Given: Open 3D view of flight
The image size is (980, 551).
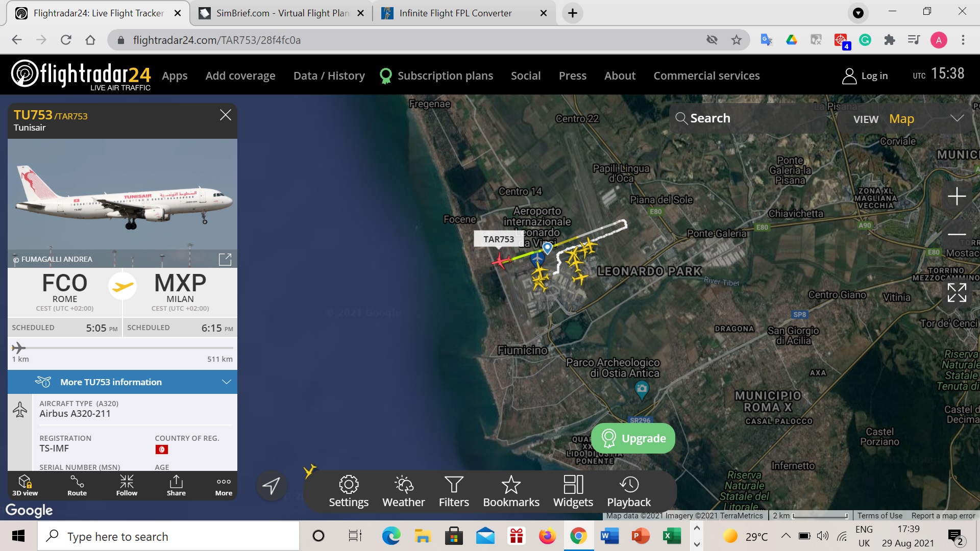Looking at the screenshot, I should 25,485.
